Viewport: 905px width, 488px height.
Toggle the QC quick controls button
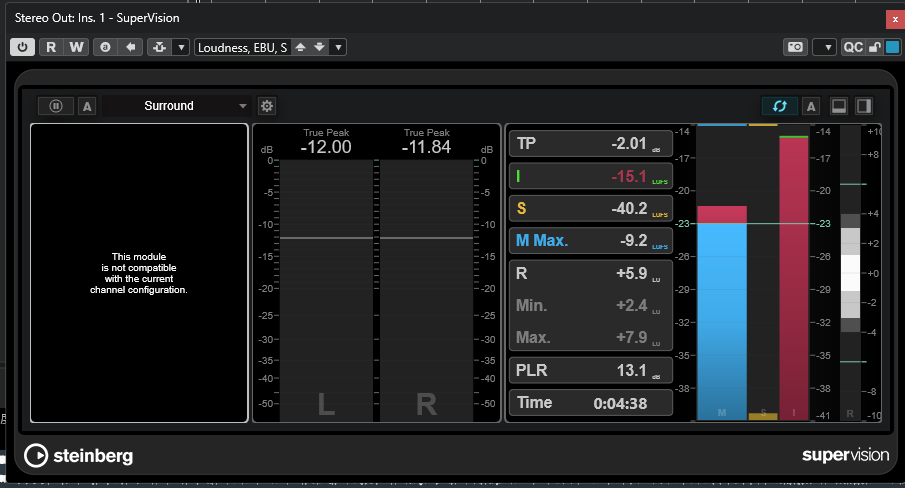tap(853, 47)
